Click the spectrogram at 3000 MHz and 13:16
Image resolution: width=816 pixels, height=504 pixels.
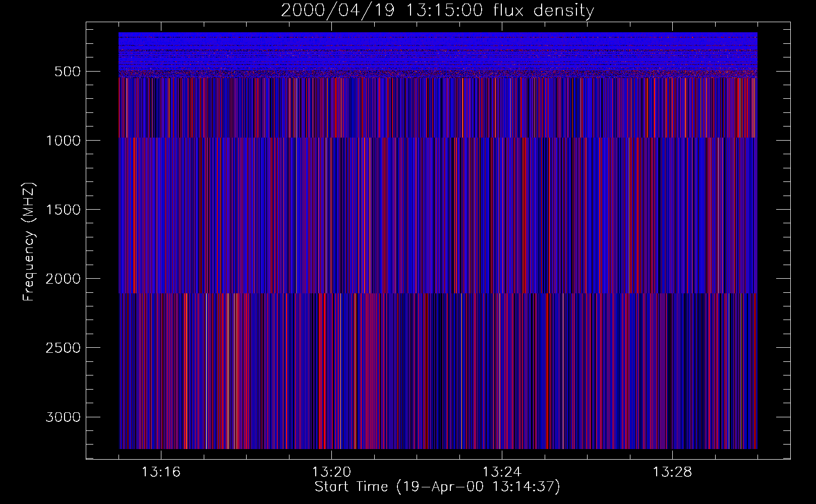(161, 417)
